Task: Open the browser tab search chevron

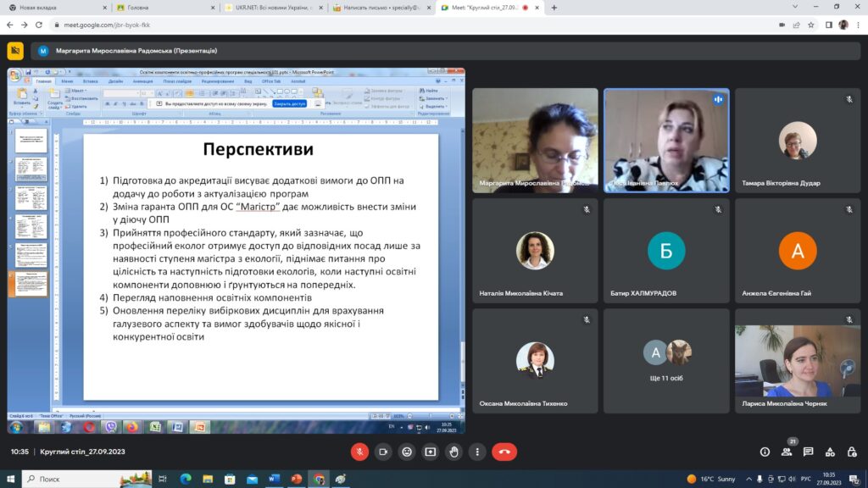Action: coord(793,7)
